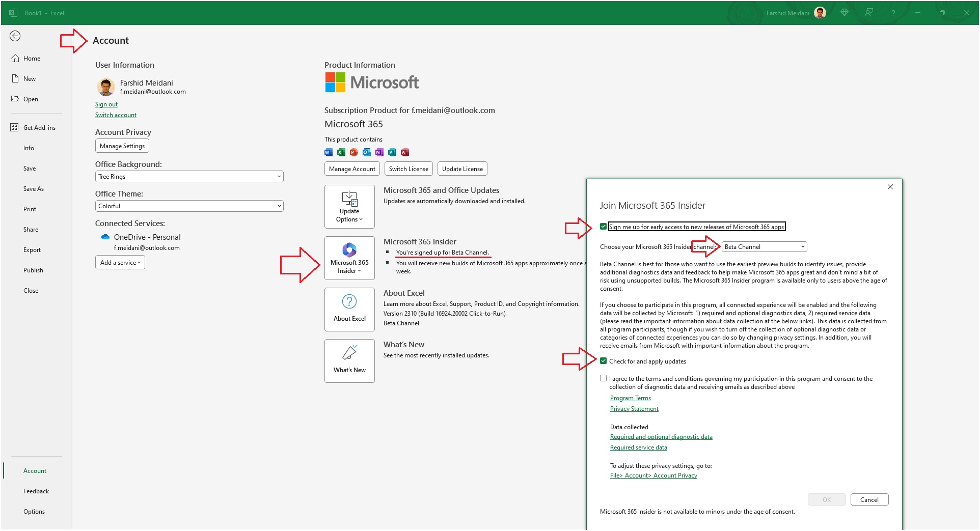Open Help with the question mark icon
Screen dimensions: 980x531
[893, 13]
